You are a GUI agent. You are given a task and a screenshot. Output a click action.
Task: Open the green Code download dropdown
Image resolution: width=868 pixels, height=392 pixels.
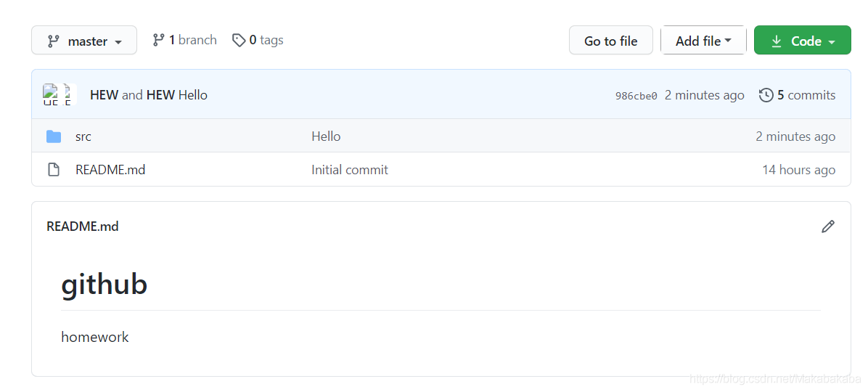(x=802, y=41)
